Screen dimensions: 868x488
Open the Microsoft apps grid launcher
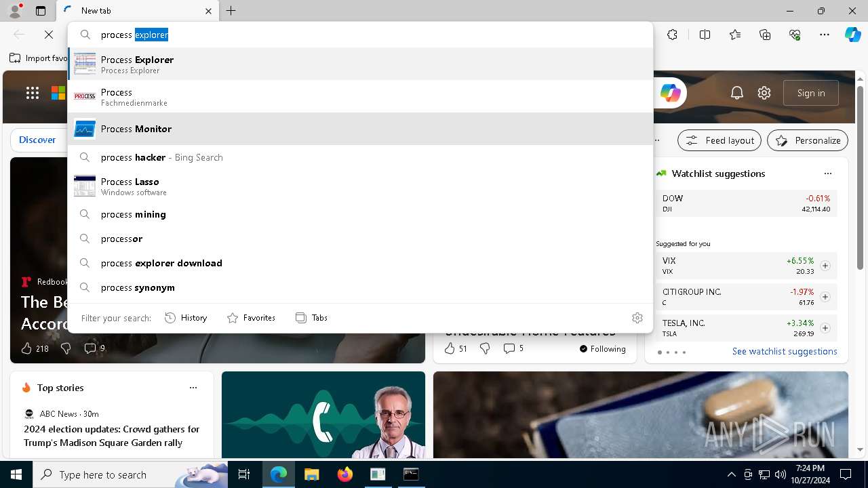[x=33, y=93]
